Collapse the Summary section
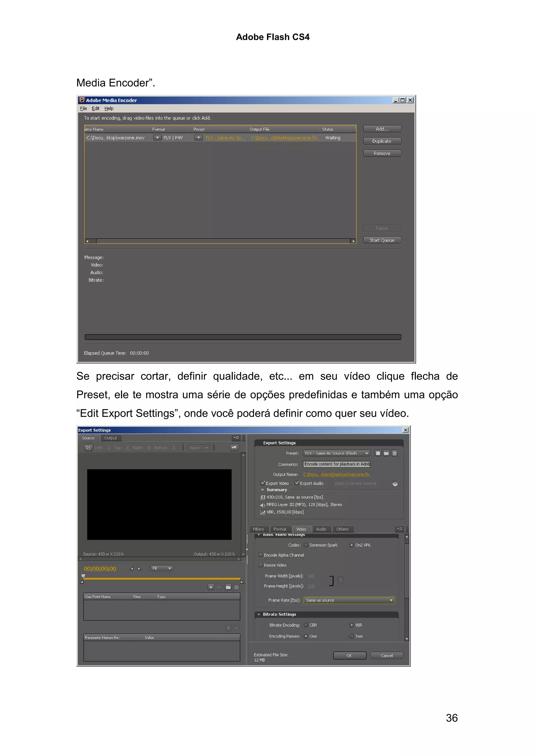The width and height of the screenshot is (534, 756). tap(262, 490)
